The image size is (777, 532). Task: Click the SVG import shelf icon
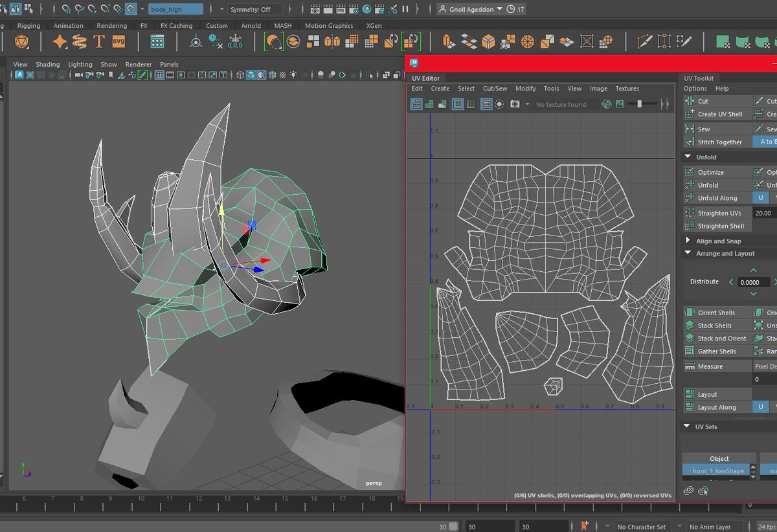tap(118, 41)
